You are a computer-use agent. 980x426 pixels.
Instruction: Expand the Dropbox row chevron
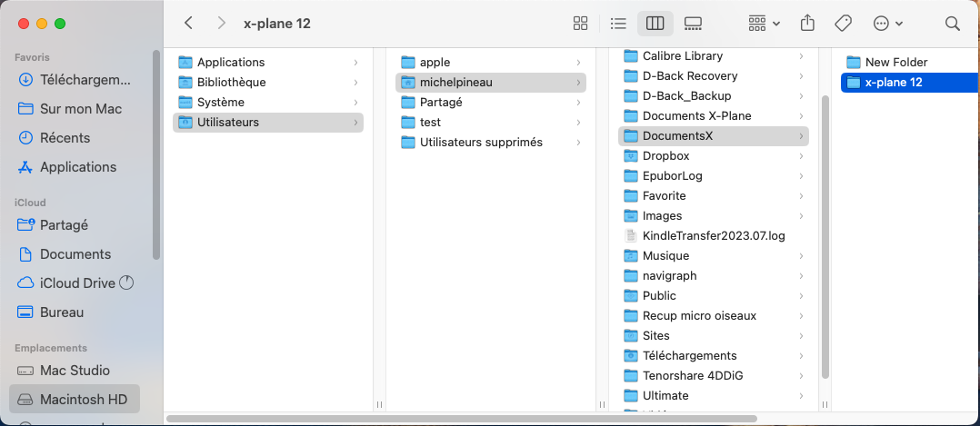pos(801,156)
